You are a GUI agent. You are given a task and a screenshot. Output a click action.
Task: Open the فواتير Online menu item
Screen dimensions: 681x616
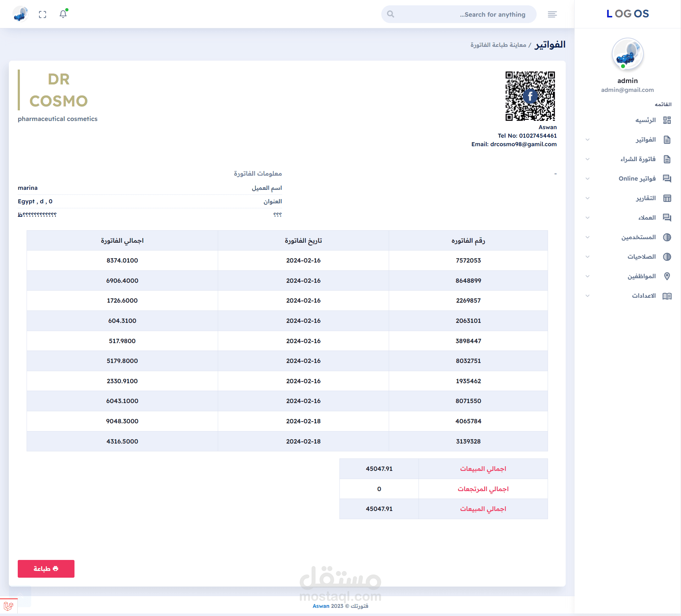(x=637, y=178)
